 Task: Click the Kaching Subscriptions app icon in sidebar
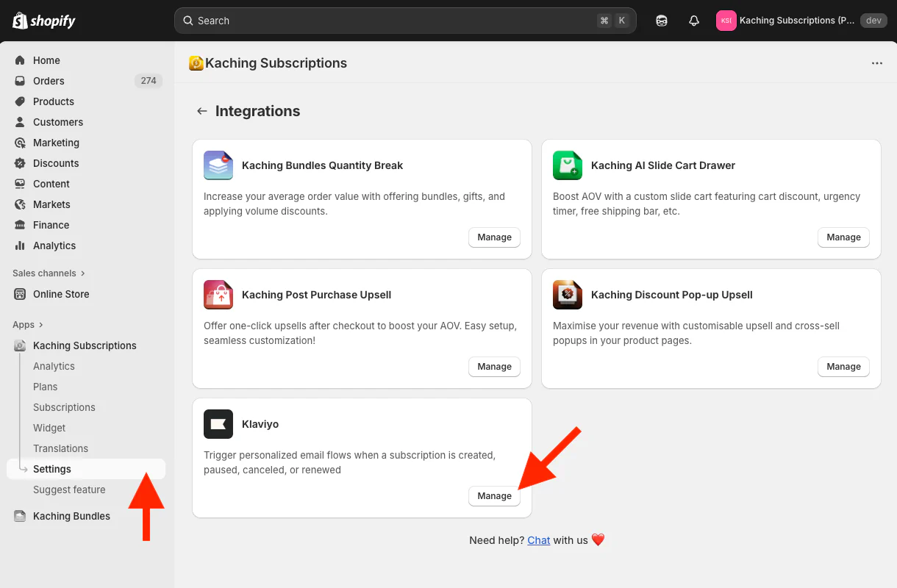20,345
